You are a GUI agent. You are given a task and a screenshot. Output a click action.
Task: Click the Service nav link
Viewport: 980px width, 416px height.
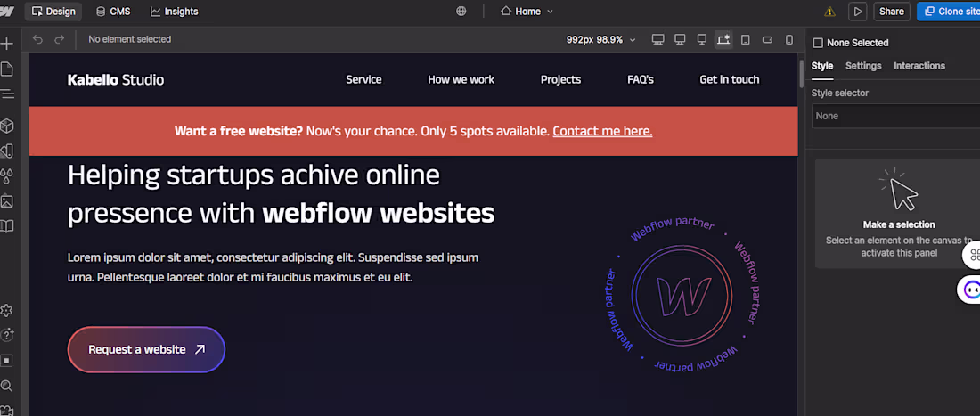pyautogui.click(x=363, y=79)
